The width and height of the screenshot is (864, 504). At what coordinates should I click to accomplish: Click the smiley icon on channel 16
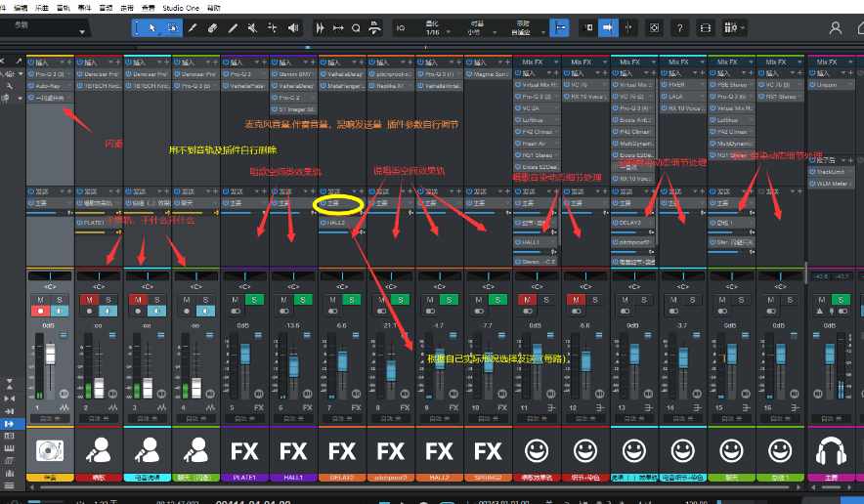click(779, 450)
